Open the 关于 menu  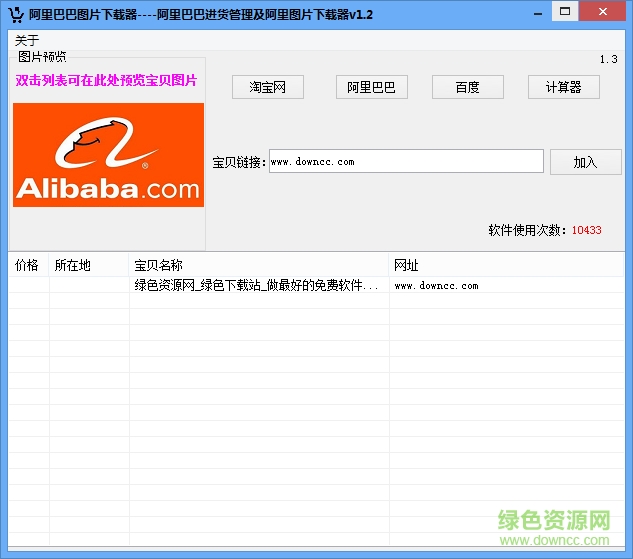tap(27, 40)
